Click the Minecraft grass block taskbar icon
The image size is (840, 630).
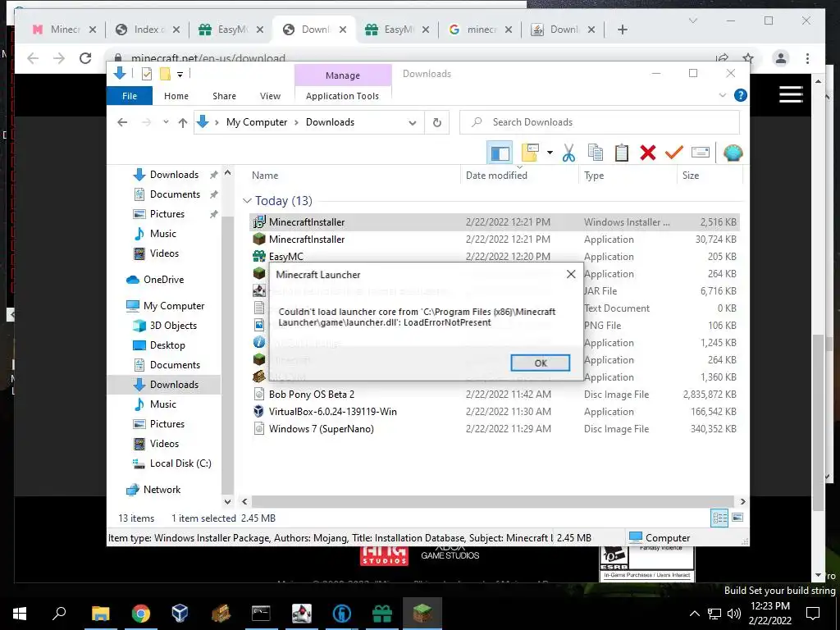tap(422, 614)
